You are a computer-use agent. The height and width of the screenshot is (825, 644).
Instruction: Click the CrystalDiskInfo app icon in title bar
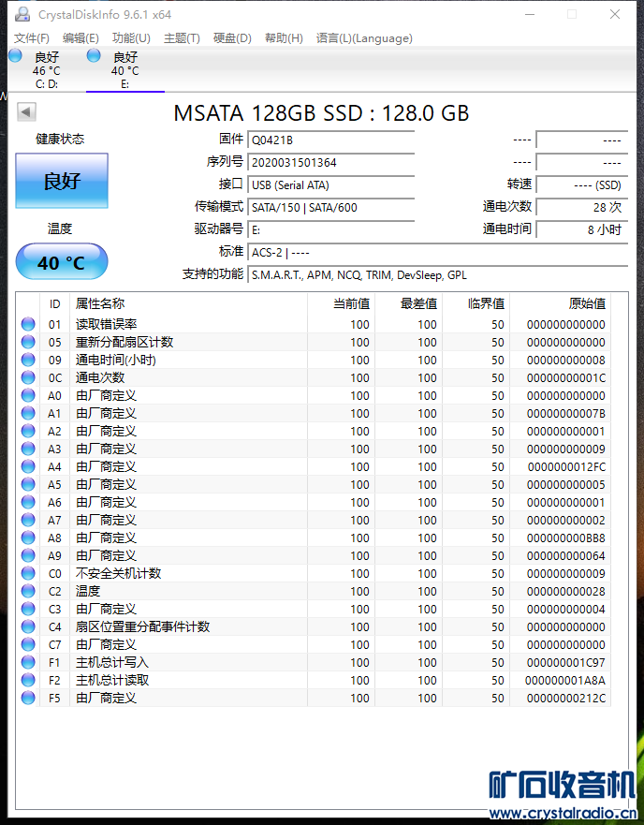[21, 15]
